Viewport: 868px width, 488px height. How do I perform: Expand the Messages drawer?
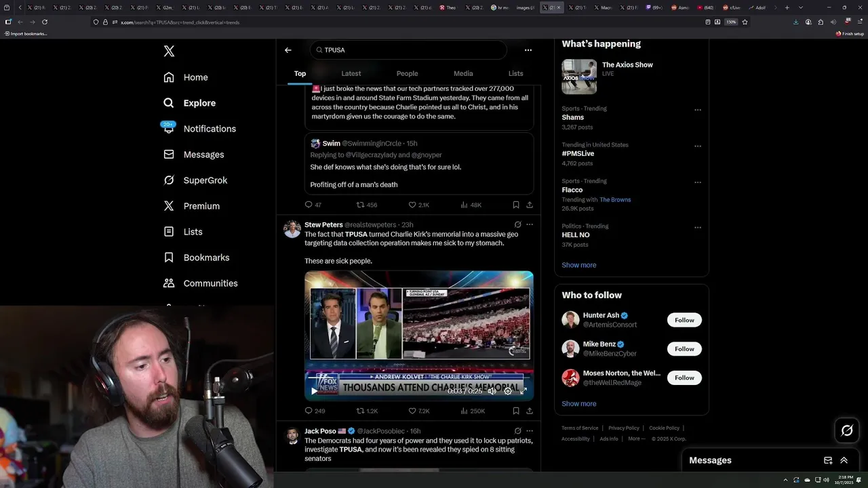844,460
